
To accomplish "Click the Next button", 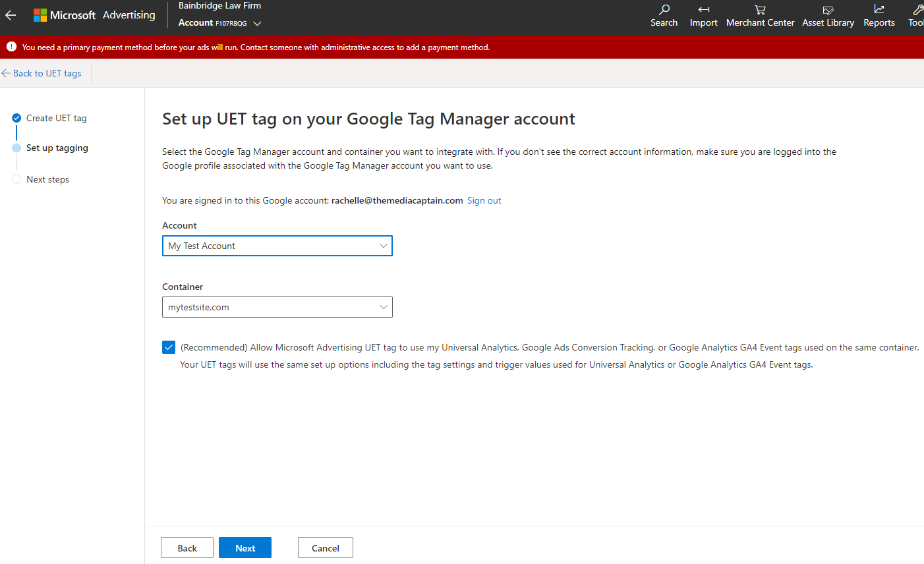I will [x=245, y=548].
